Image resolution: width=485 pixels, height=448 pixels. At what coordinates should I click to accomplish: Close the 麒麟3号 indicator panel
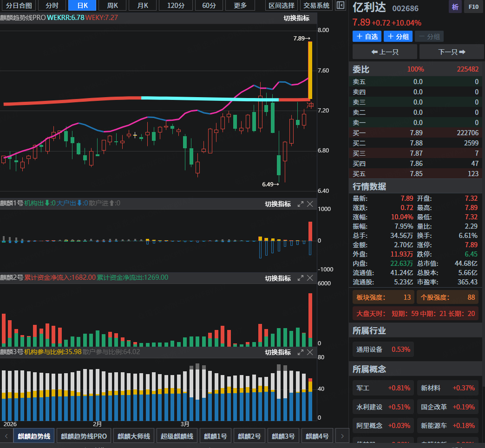[x=310, y=352]
